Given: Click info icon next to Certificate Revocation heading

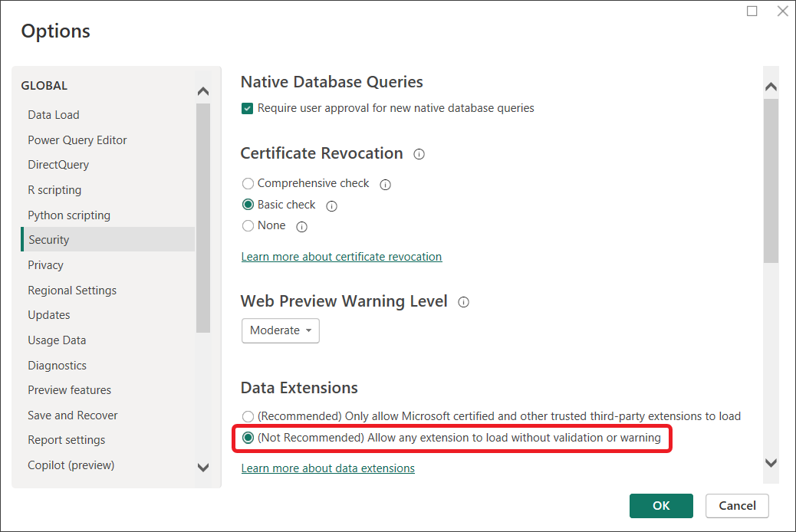Looking at the screenshot, I should tap(419, 154).
